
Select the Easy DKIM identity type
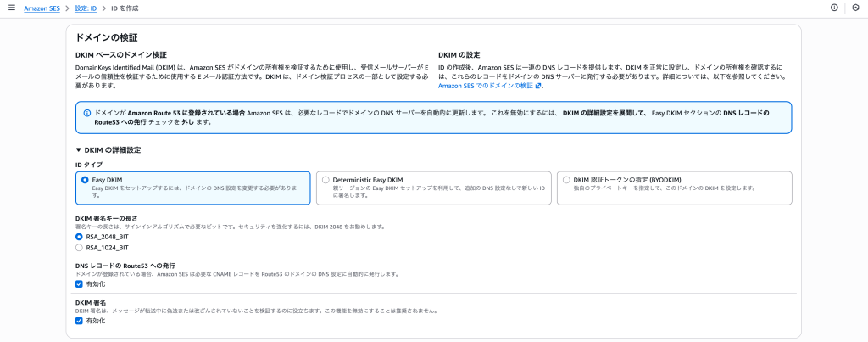pos(85,180)
